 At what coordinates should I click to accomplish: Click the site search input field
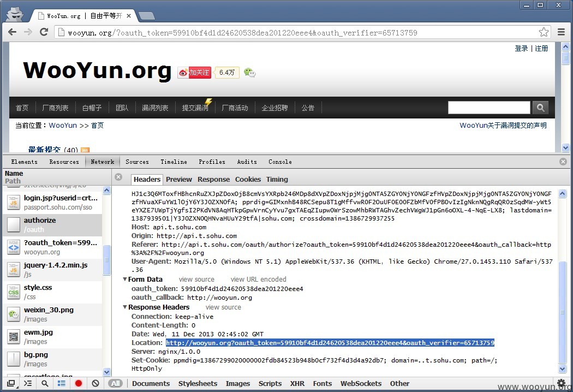pos(489,108)
